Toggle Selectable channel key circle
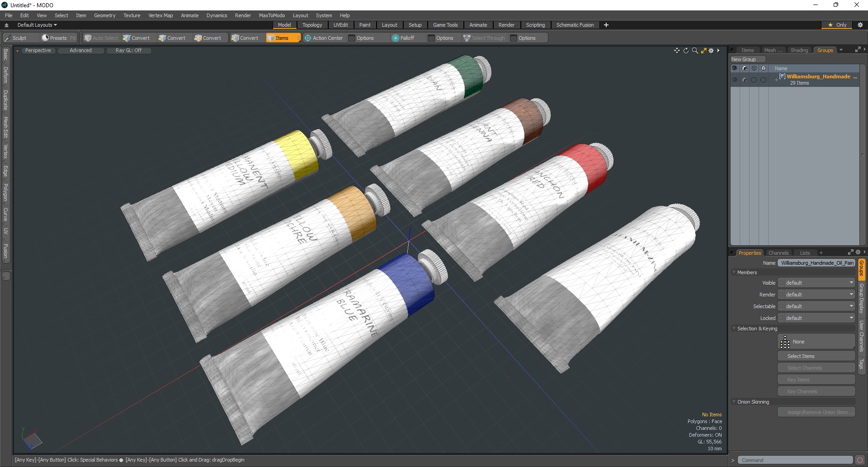The height and width of the screenshot is (467, 868). 781,306
